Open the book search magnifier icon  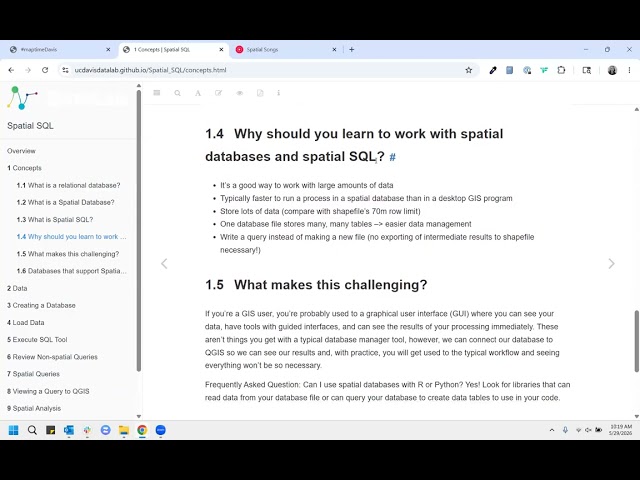[x=178, y=93]
